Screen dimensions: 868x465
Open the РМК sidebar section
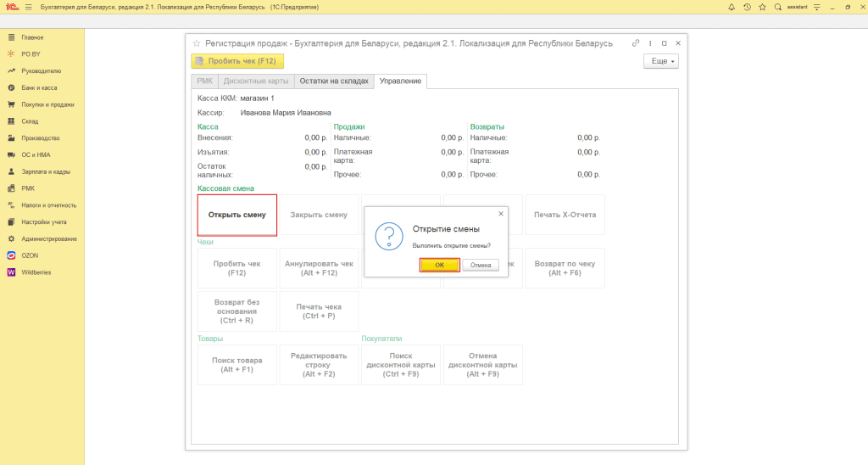28,188
